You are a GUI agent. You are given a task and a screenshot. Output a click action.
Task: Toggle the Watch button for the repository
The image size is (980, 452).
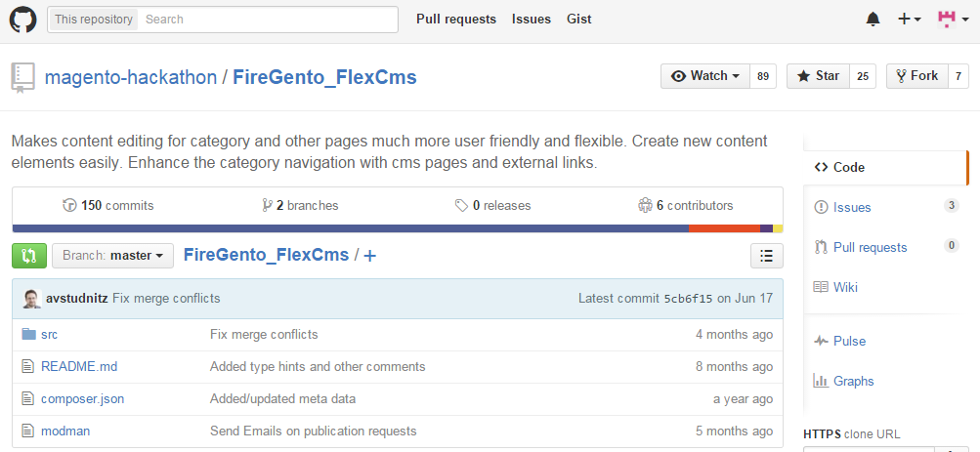(x=705, y=76)
